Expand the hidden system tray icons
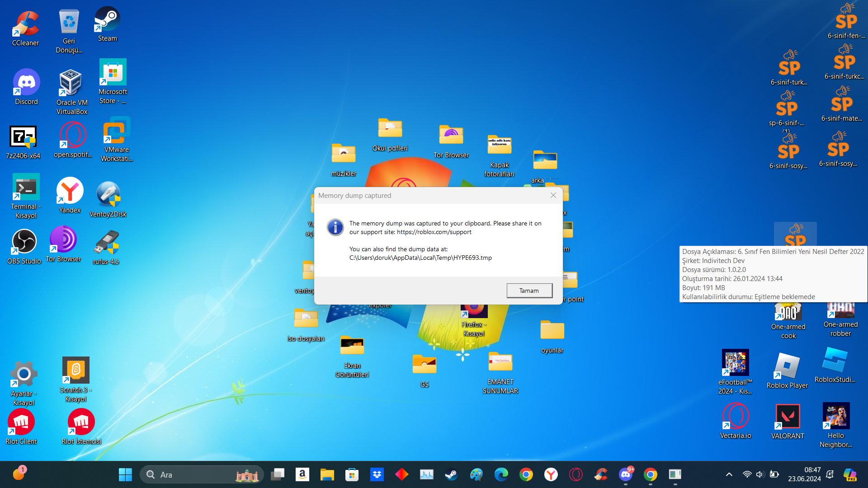868x488 pixels. tap(729, 474)
